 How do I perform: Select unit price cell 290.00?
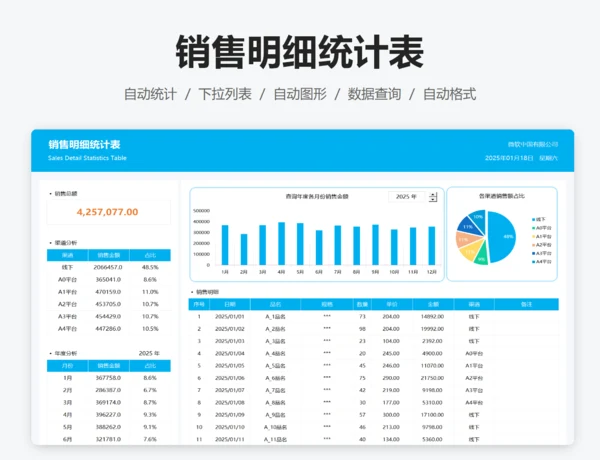(x=391, y=378)
